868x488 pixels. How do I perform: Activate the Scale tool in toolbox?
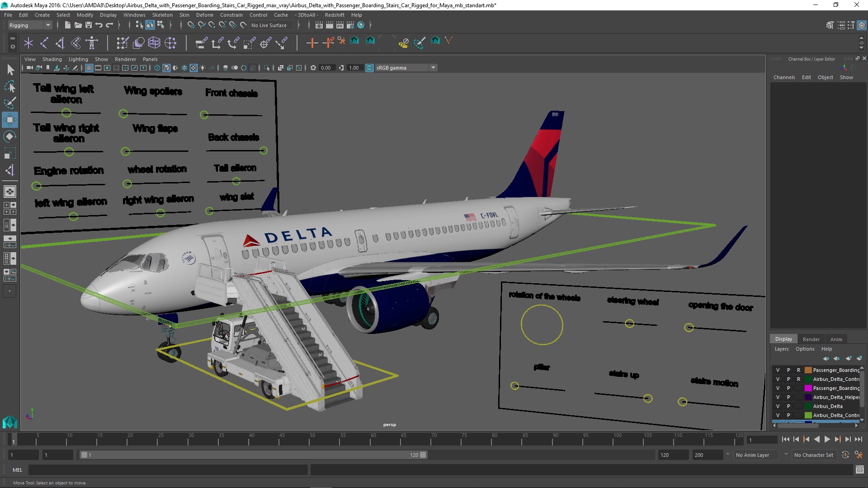pyautogui.click(x=10, y=153)
